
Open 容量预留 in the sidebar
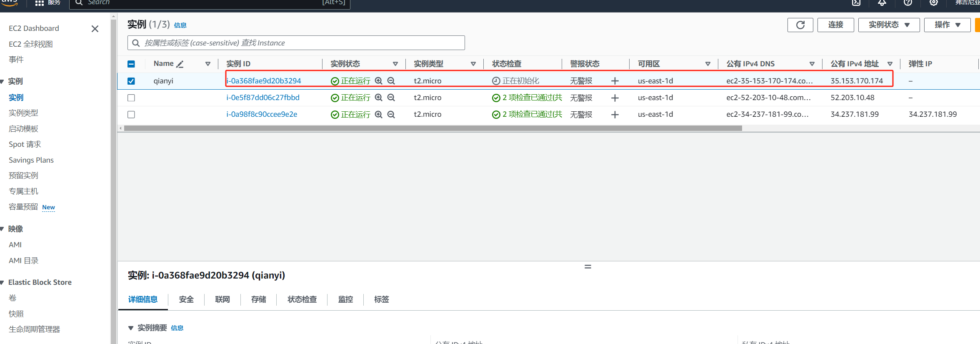[23, 207]
